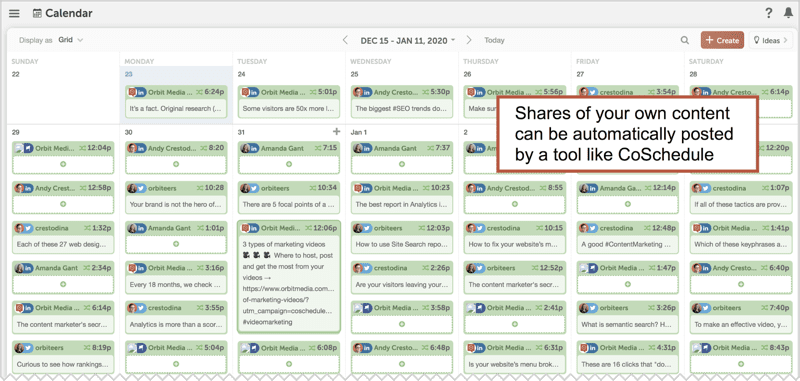Viewport: 800px width, 381px height.
Task: Open the hamburger menu
Action: (14, 14)
